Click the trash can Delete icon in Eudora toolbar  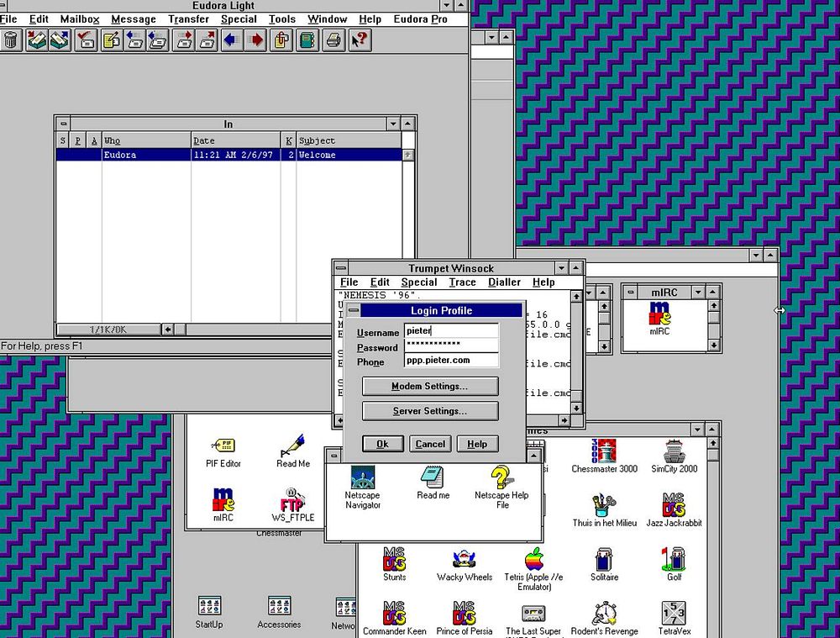tap(11, 40)
